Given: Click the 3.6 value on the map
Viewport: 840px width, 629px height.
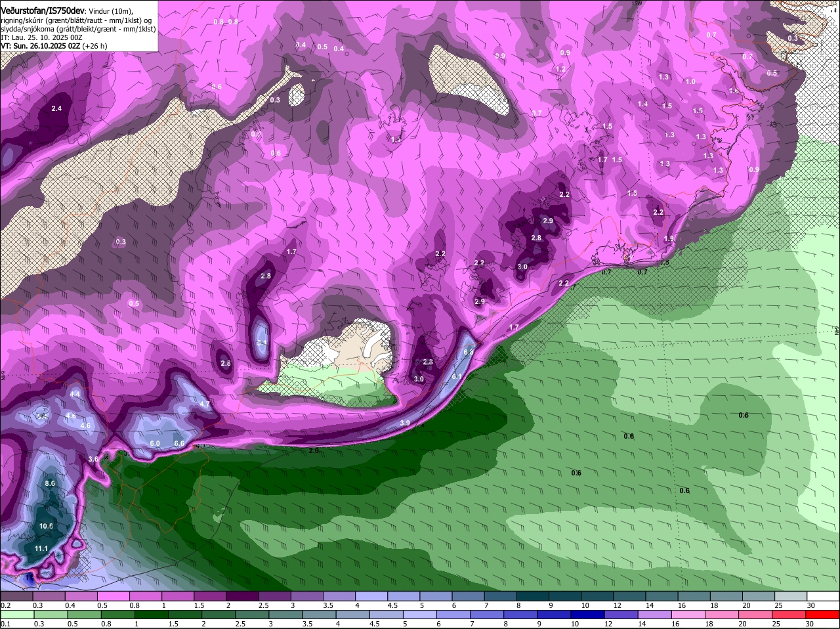Looking at the screenshot, I should 93,459.
